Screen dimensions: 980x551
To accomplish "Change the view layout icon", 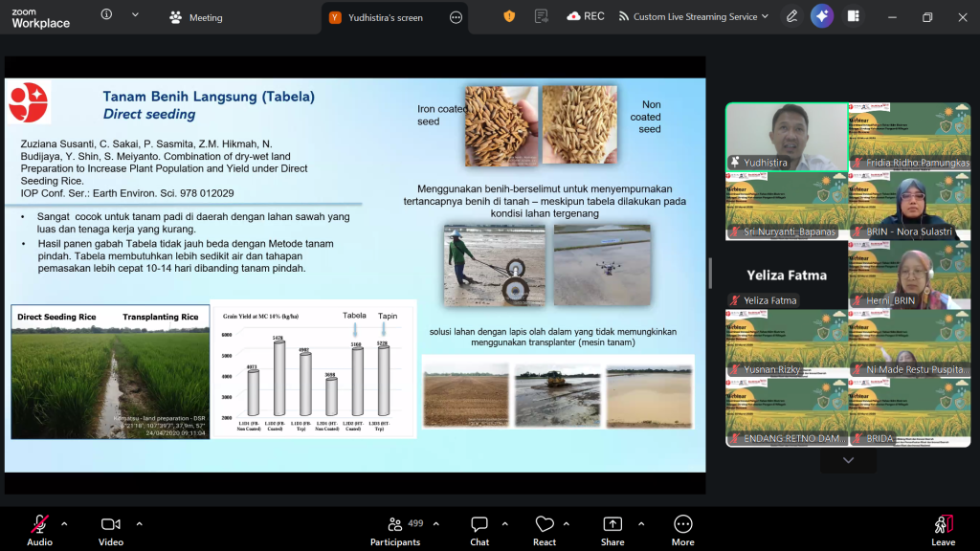I will pos(853,17).
